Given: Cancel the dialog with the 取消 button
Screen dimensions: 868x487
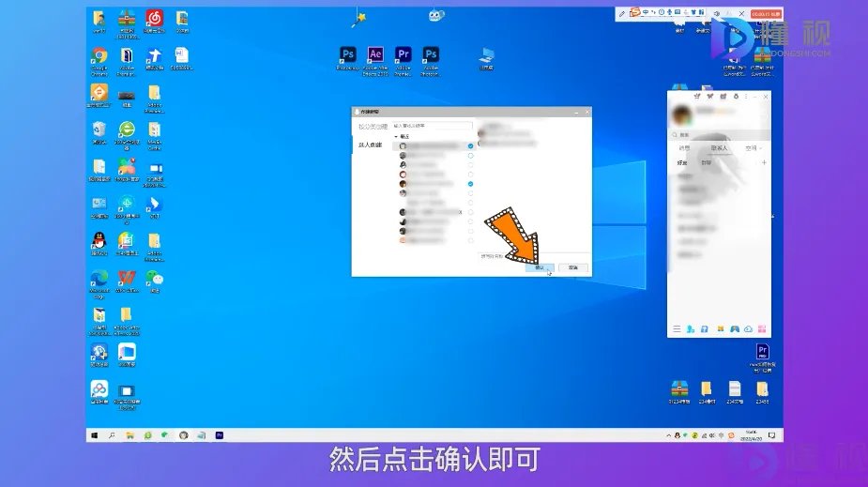Looking at the screenshot, I should [x=573, y=267].
